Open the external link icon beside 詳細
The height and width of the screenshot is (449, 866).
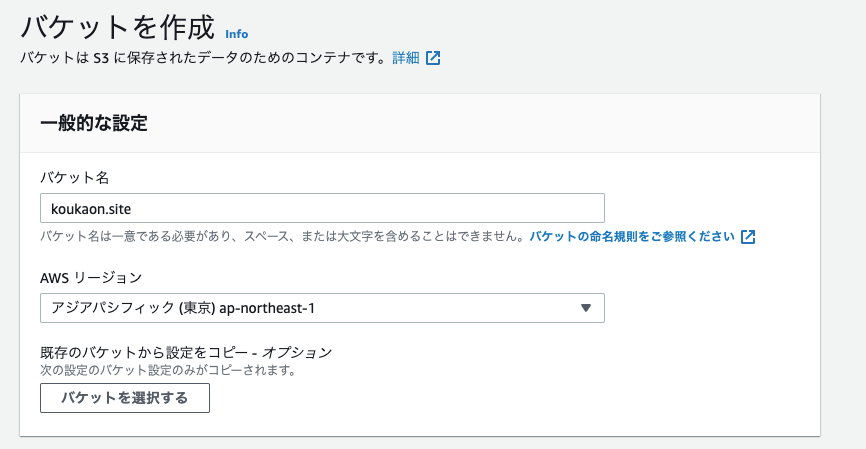[433, 58]
